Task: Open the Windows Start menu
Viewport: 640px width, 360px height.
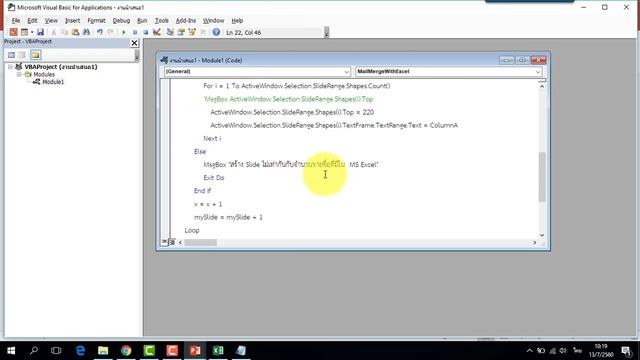Action: click(x=11, y=351)
